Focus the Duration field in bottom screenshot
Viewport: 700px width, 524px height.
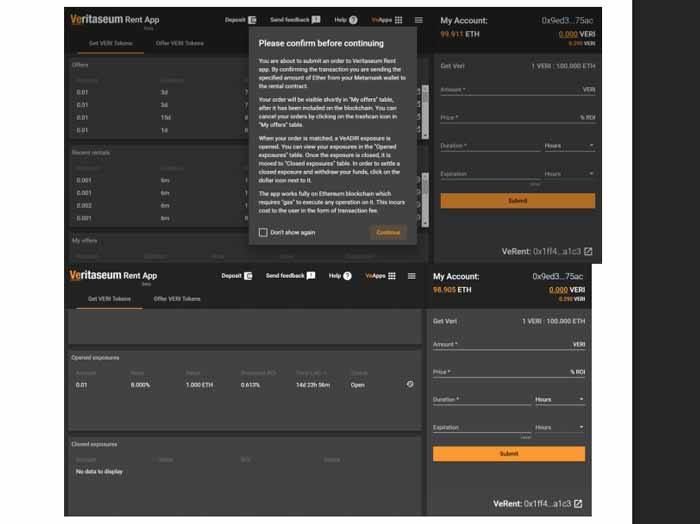coord(482,399)
